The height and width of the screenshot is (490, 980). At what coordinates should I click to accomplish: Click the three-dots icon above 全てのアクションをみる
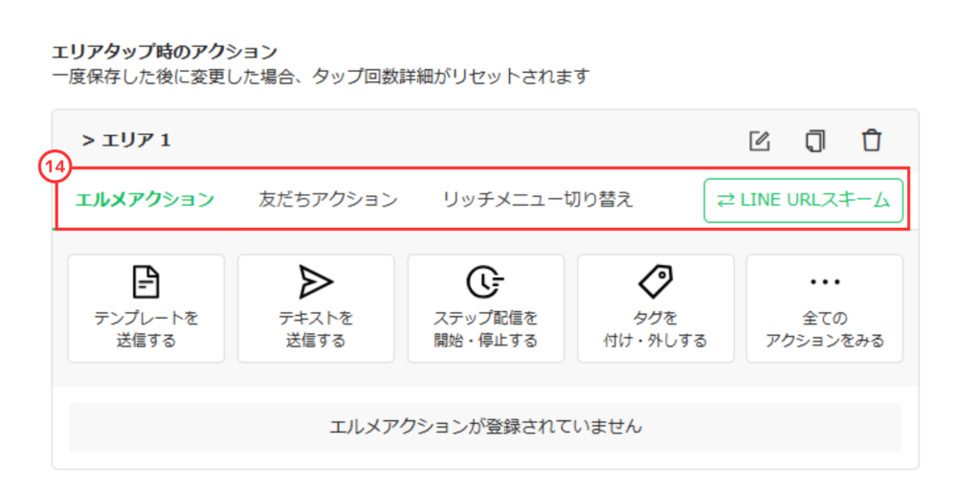[824, 282]
